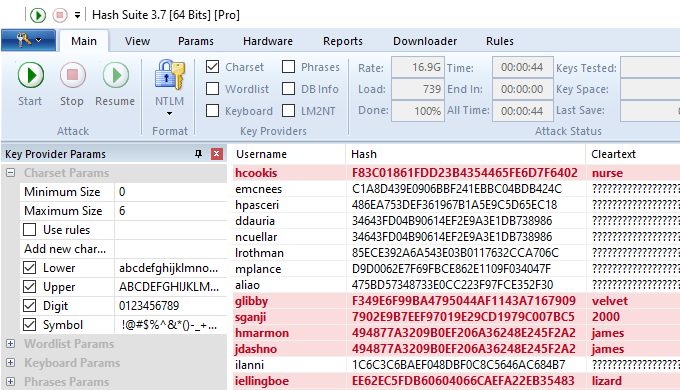The image size is (680, 390).
Task: Open the Downloader ribbon tab
Action: (x=425, y=41)
